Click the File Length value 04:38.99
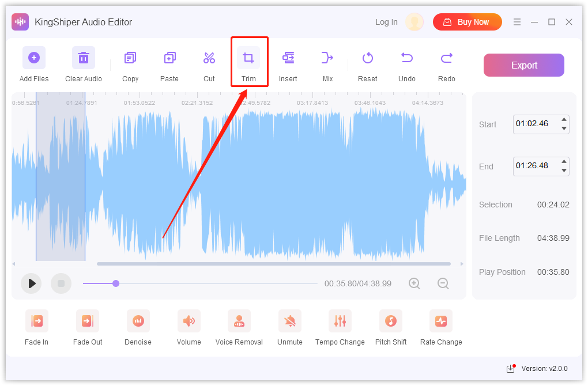Image resolution: width=588 pixels, height=386 pixels. coord(553,238)
